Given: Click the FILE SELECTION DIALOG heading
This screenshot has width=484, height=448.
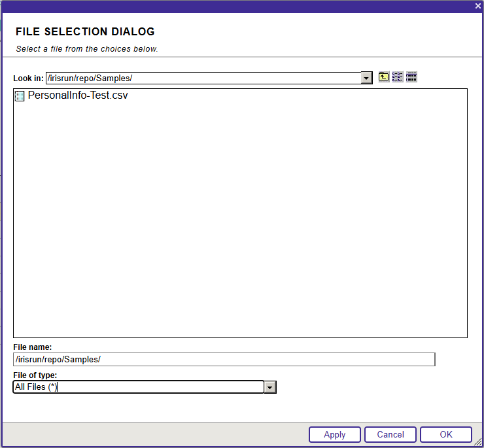Looking at the screenshot, I should tap(85, 31).
